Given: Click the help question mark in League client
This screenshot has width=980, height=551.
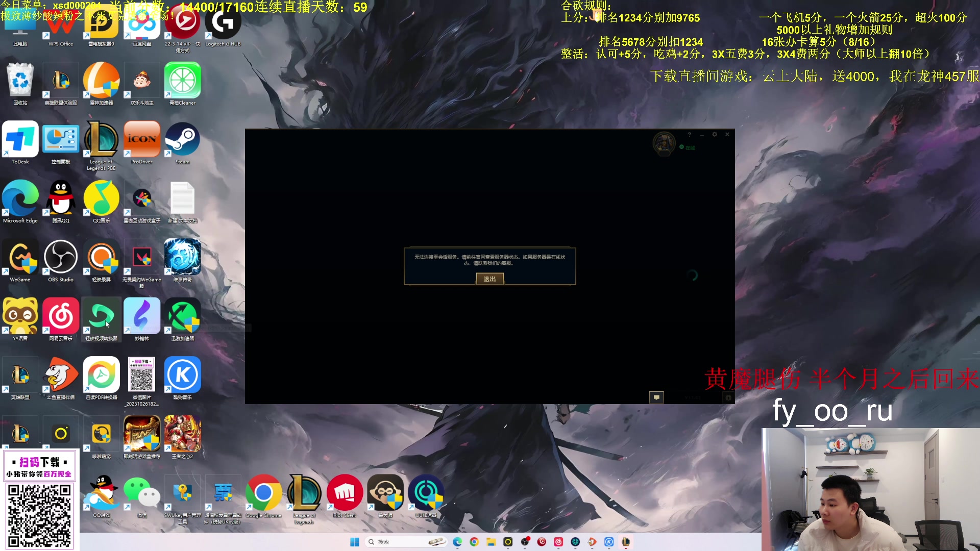Looking at the screenshot, I should pyautogui.click(x=689, y=135).
